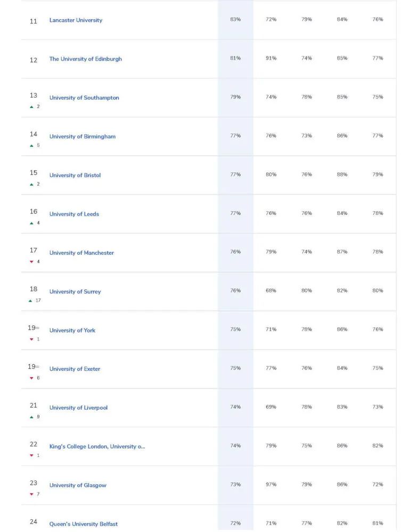
Task: Open the Lancaster University link
Action: (x=76, y=20)
